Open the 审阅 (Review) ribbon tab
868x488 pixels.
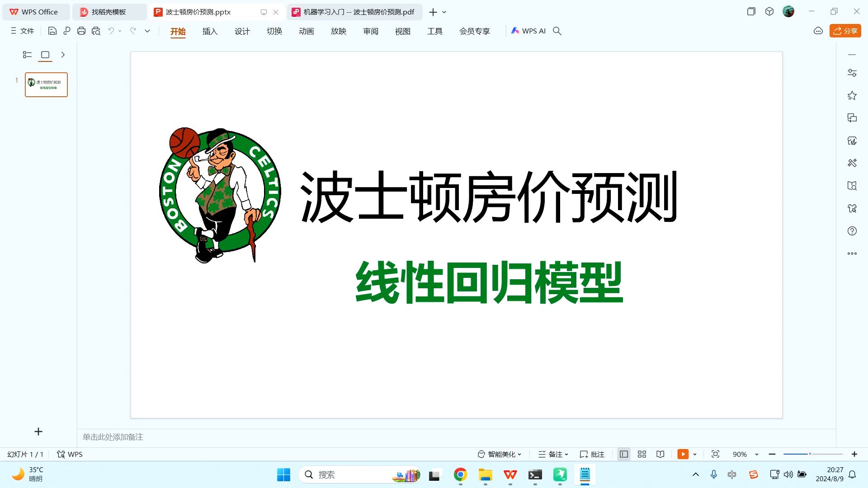click(x=371, y=31)
